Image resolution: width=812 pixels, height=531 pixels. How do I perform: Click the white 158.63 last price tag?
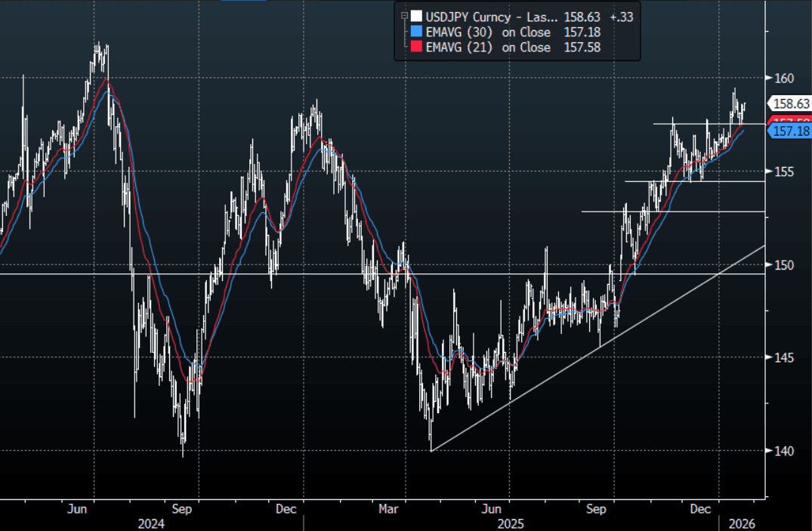pos(789,103)
